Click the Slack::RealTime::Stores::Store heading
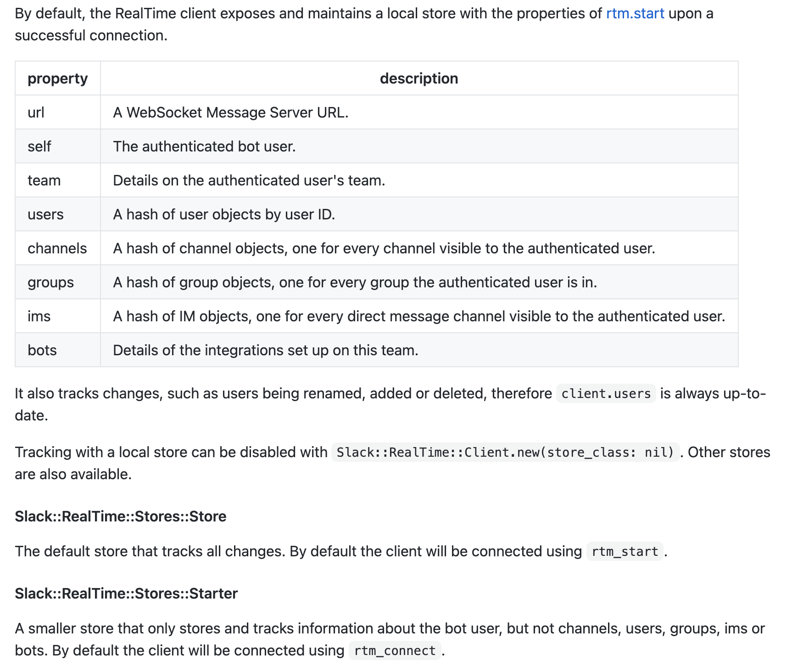 click(x=121, y=516)
